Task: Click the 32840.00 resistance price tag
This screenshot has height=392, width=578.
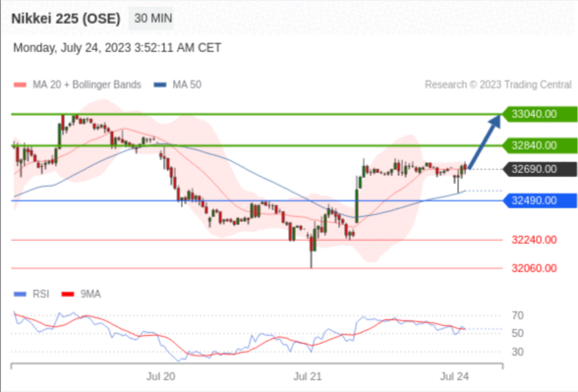Action: (x=540, y=145)
